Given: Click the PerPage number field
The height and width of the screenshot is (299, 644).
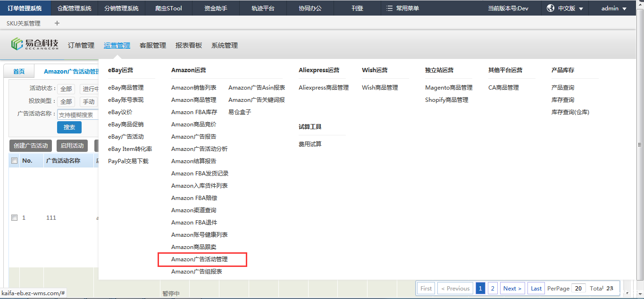Looking at the screenshot, I should click(x=578, y=289).
